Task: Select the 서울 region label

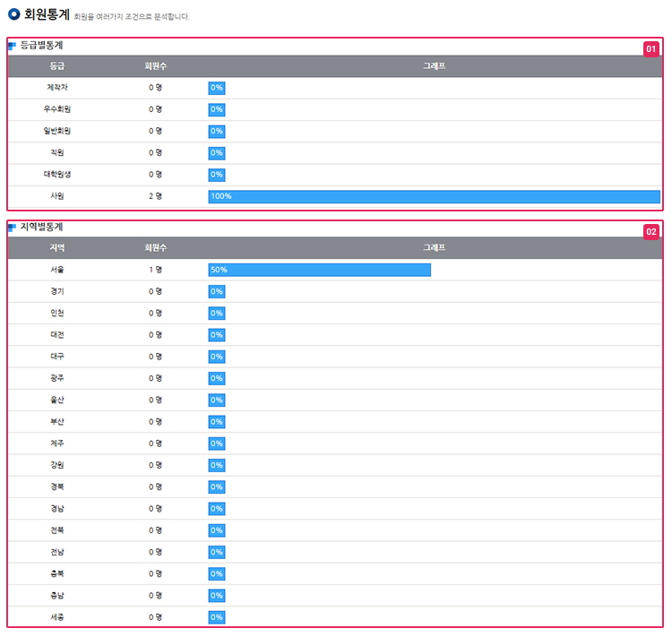Action: [x=57, y=270]
